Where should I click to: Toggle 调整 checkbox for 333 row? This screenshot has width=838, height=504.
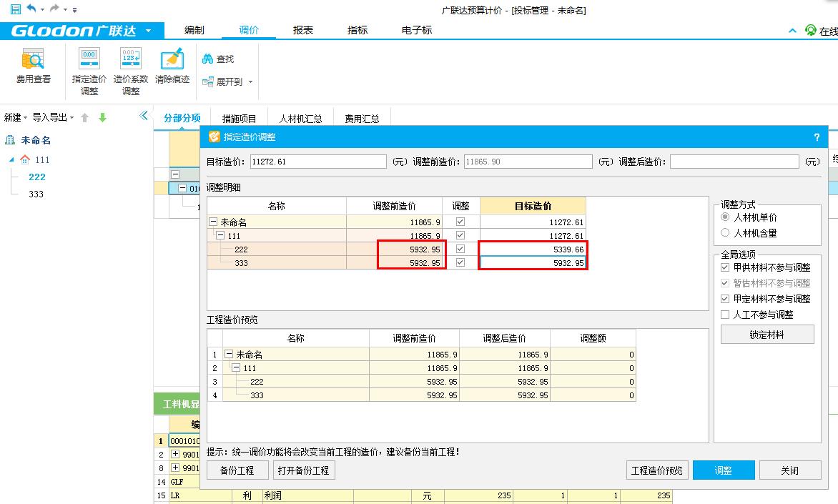[460, 262]
